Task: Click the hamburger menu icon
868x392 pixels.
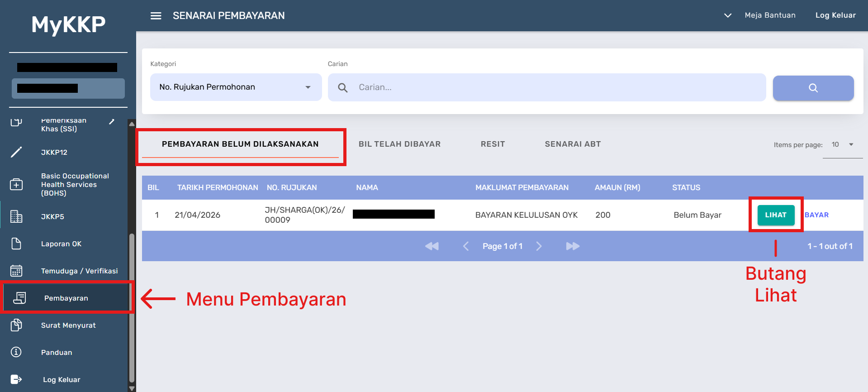Action: (x=156, y=16)
